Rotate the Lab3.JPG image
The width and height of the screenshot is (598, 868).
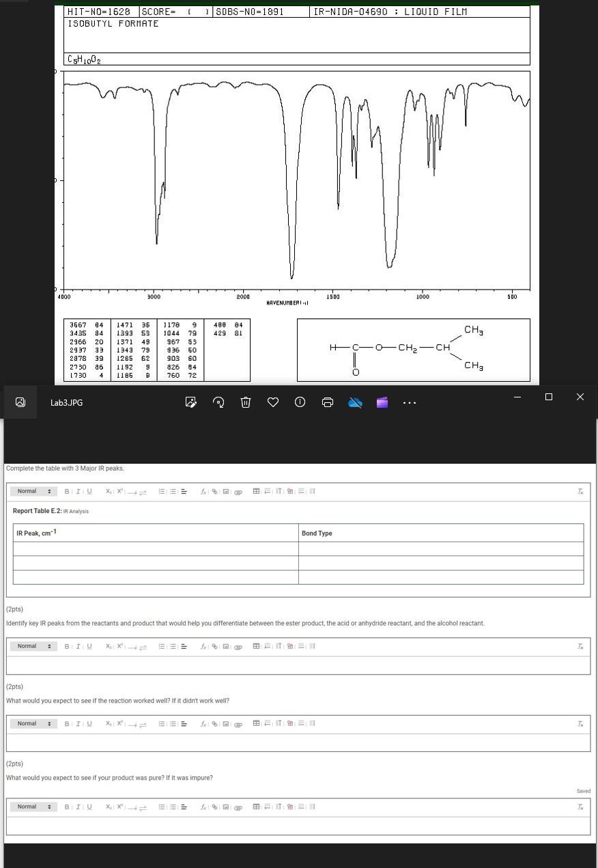(218, 402)
